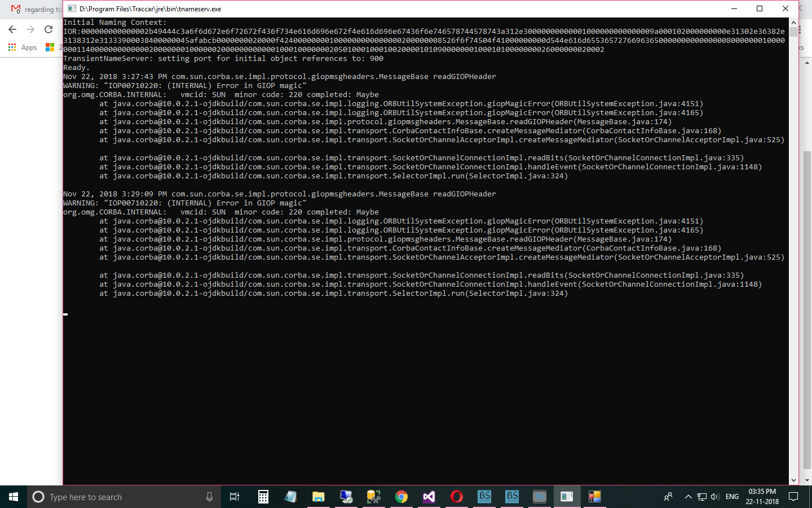The height and width of the screenshot is (508, 812).
Task: Open the microphone voice search in the search bar
Action: click(x=210, y=497)
